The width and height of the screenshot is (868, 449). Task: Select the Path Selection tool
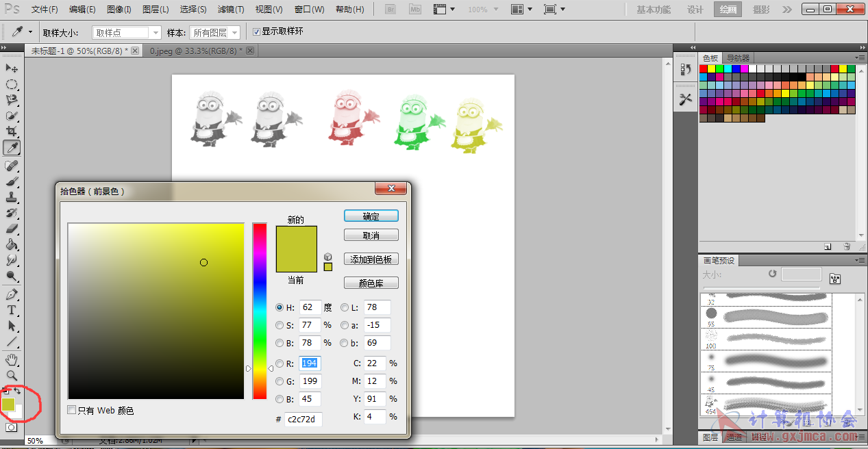12,326
